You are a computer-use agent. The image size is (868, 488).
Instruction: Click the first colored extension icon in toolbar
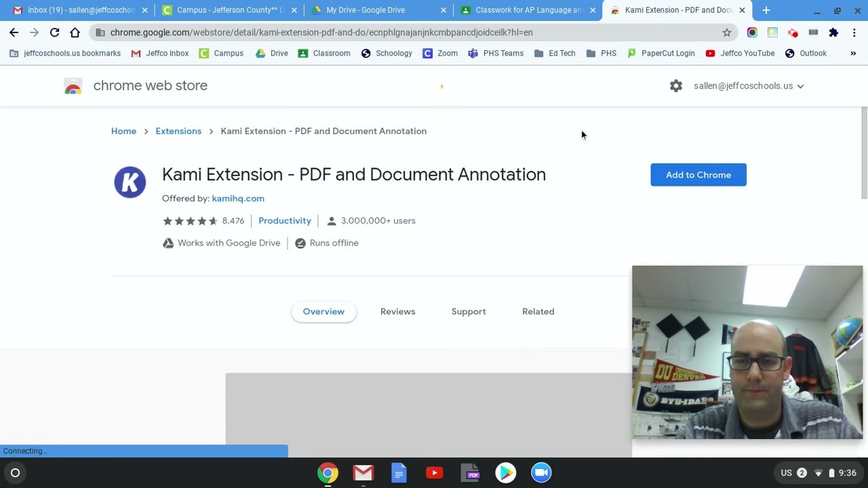(752, 33)
